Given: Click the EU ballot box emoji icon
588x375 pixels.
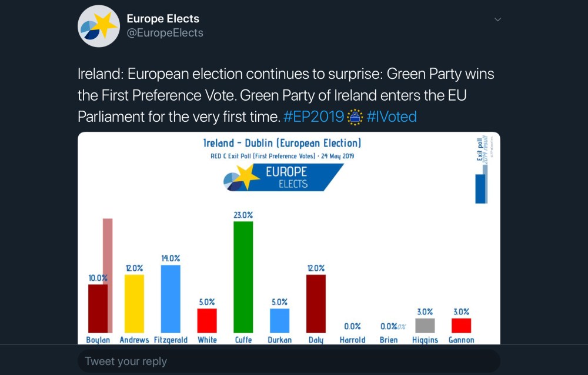Looking at the screenshot, I should coord(355,117).
